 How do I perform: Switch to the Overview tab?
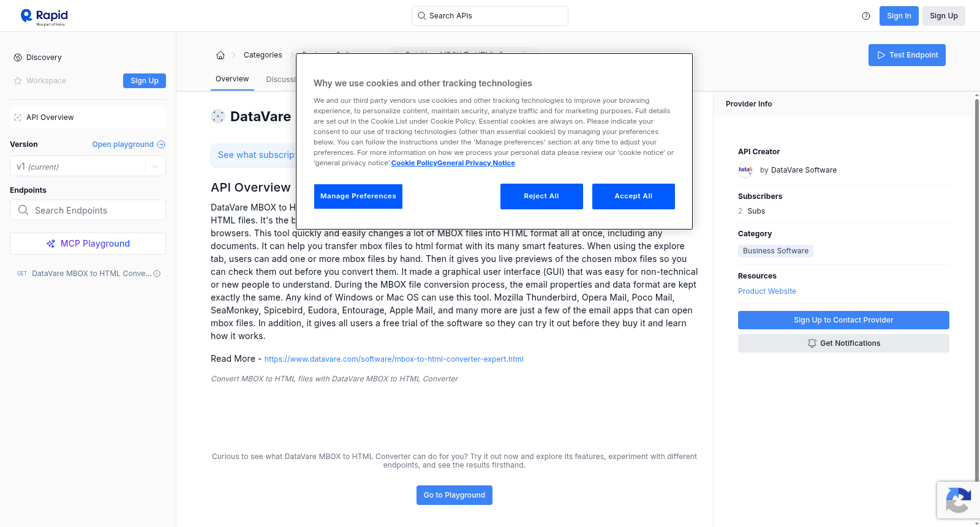tap(232, 79)
